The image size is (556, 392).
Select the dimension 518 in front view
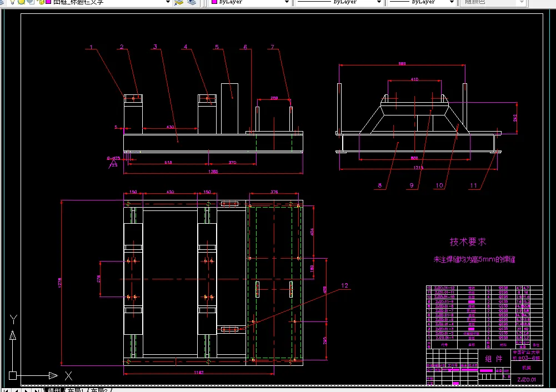[x=168, y=162]
